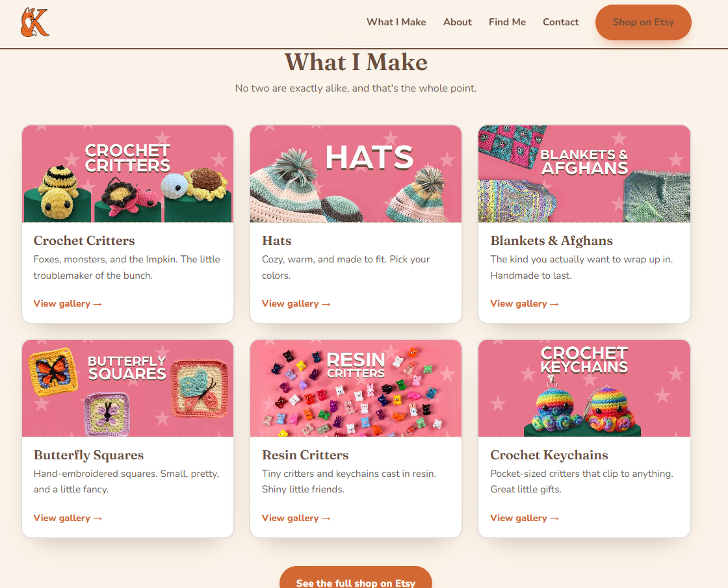Screen dimensions: 728x588
Task: Click the Crochet Keychains card title
Action: pyautogui.click(x=549, y=455)
